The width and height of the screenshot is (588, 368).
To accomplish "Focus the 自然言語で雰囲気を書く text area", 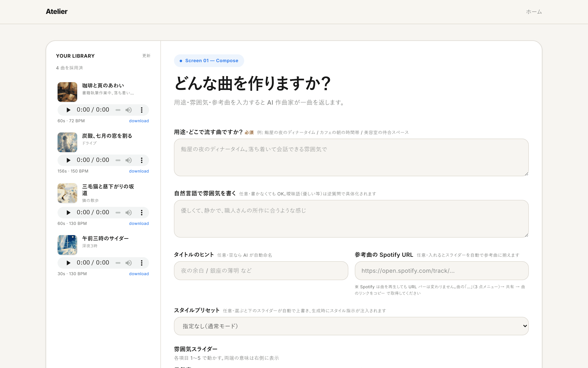I will (x=351, y=219).
